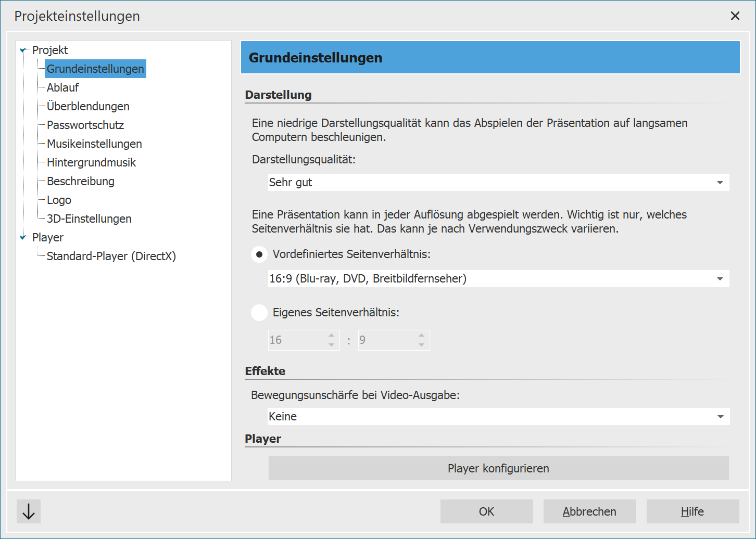Collapse the Projekt tree node

click(x=23, y=50)
